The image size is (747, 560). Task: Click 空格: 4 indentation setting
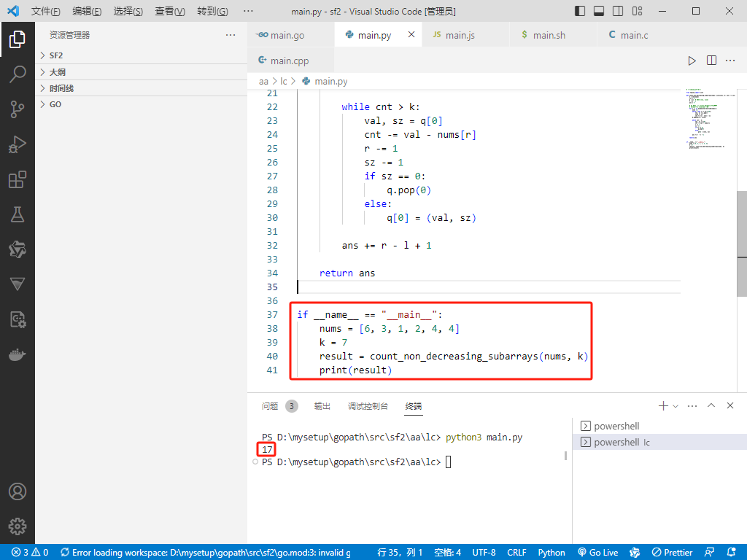click(448, 553)
